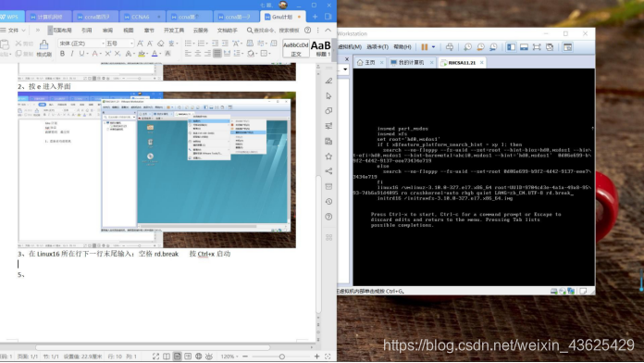Image resolution: width=644 pixels, height=363 pixels.
Task: Click WPS sidebar history clock icon
Action: click(328, 202)
